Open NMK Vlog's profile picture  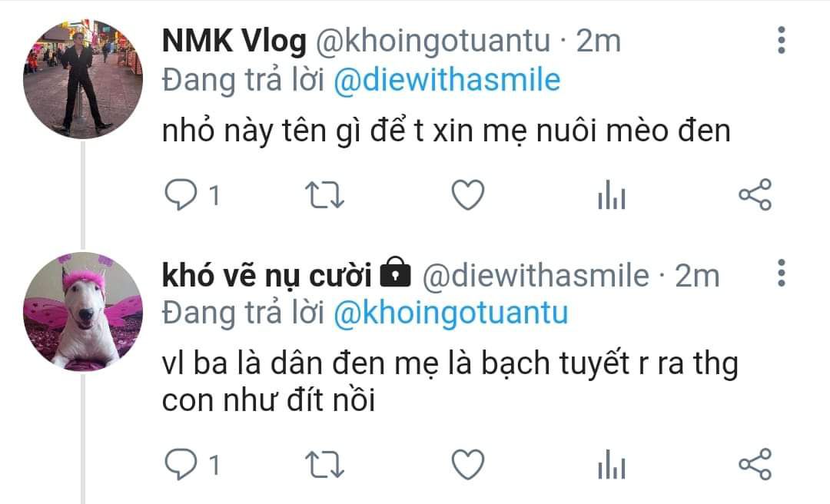[82, 78]
